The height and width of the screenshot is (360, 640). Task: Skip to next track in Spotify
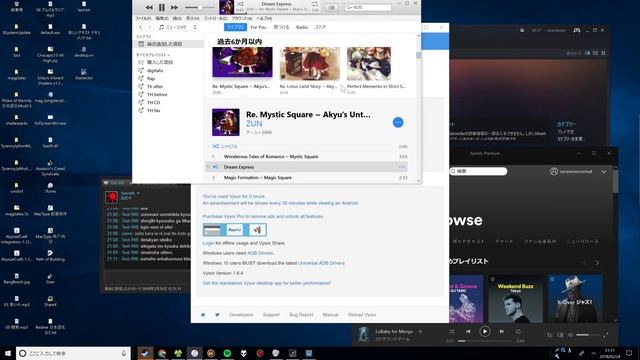pos(502,331)
